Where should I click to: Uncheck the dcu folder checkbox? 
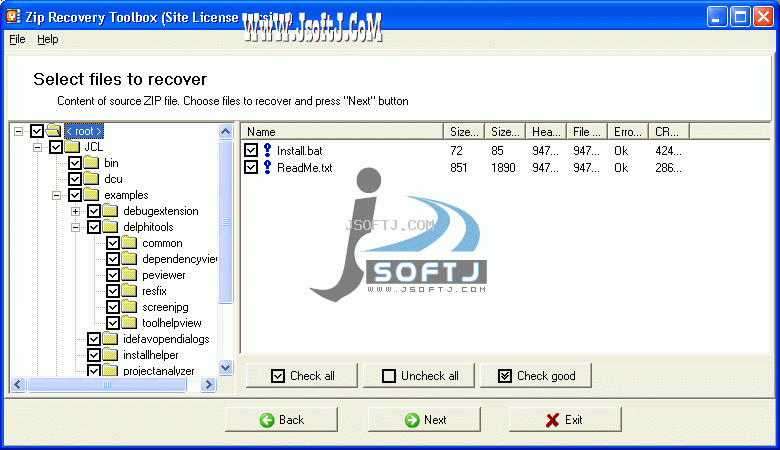75,179
